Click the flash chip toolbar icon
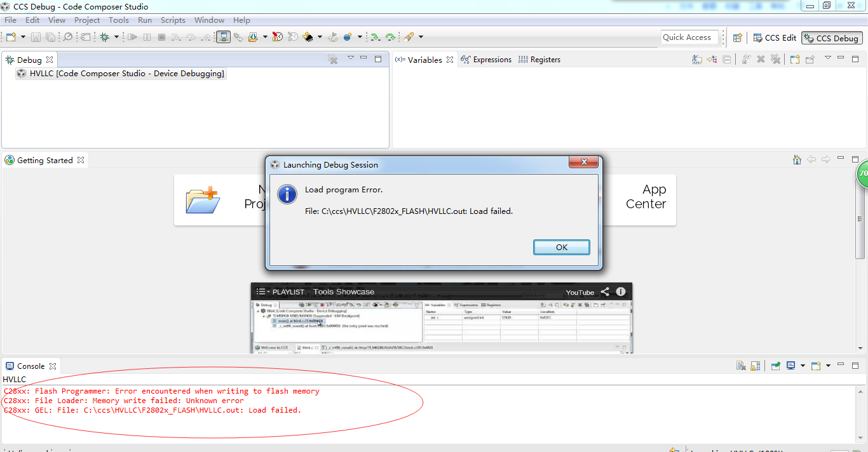 pos(308,37)
